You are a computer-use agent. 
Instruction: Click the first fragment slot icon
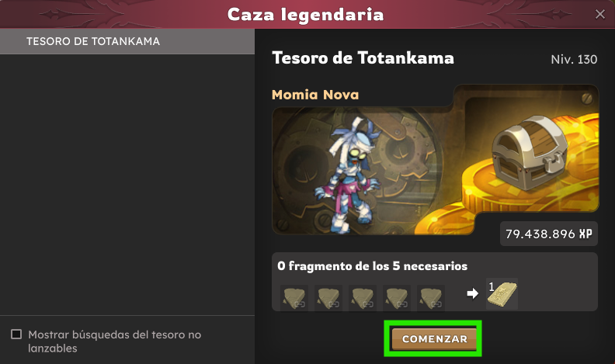pos(294,298)
